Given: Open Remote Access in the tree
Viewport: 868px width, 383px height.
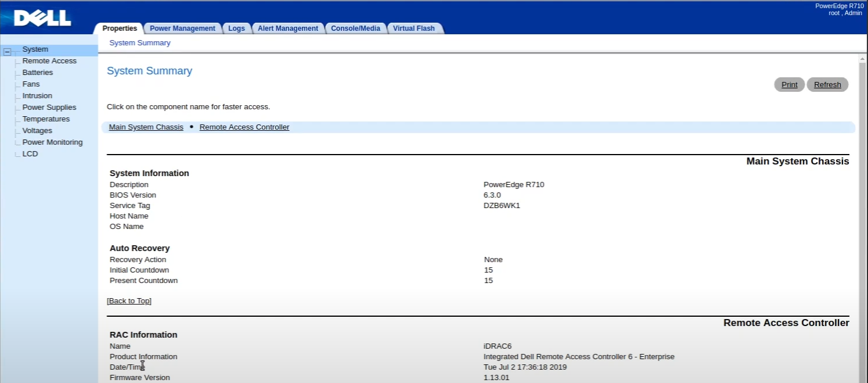Looking at the screenshot, I should pos(49,61).
